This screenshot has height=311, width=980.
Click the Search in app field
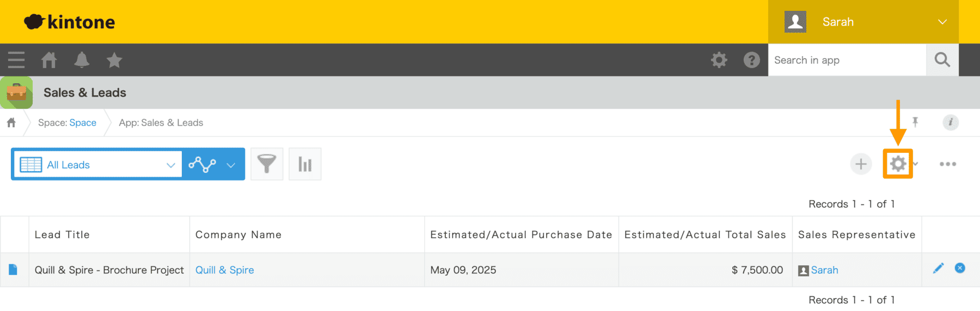(x=847, y=60)
